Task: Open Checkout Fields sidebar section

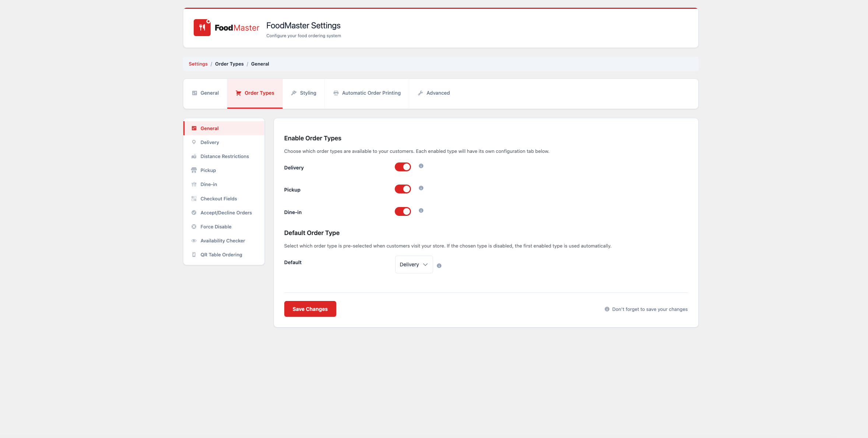Action: coord(224,199)
